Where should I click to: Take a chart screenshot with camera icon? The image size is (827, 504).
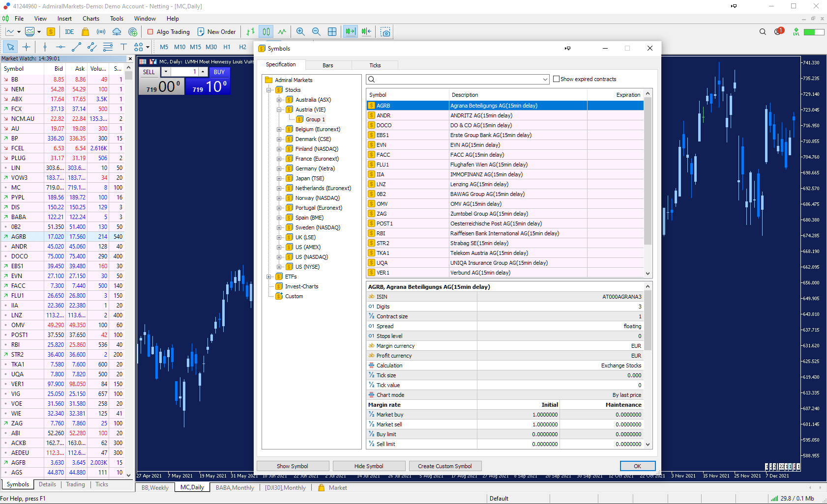pyautogui.click(x=385, y=32)
